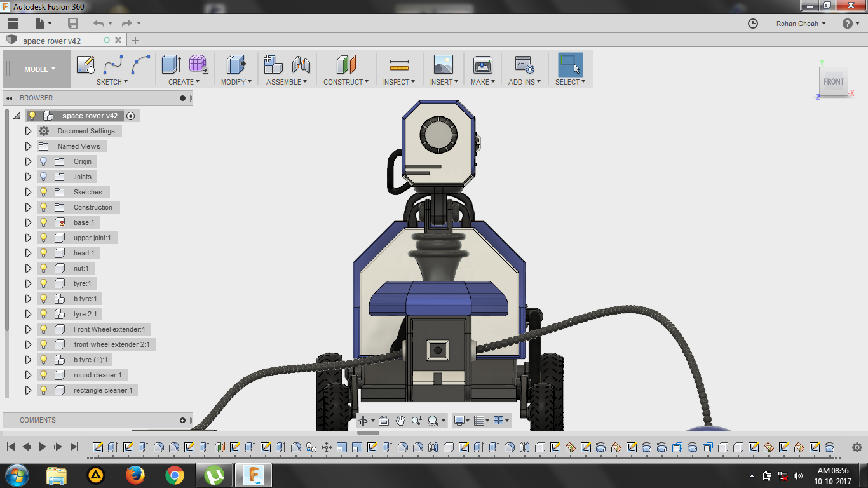Click the Look At icon in navigation bar
This screenshot has height=488, width=868.
click(384, 421)
